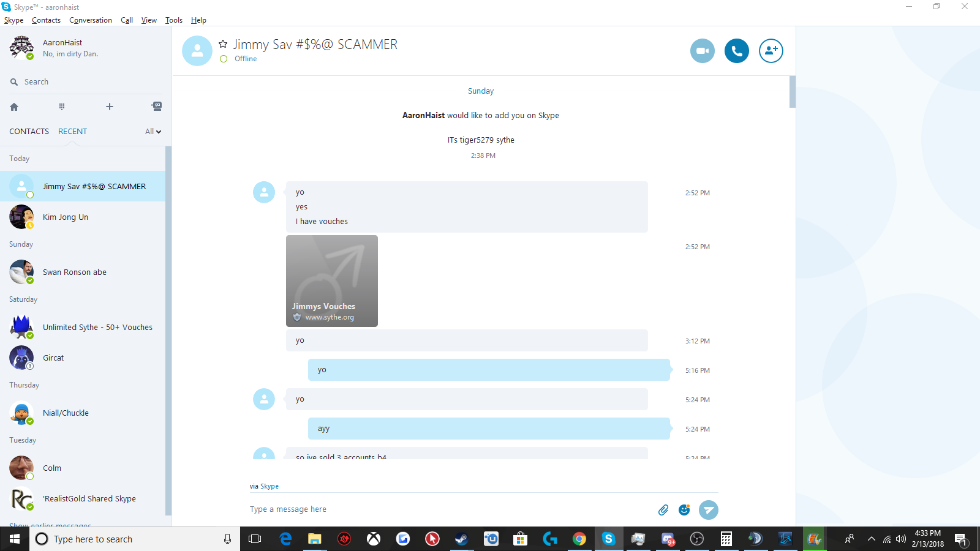The height and width of the screenshot is (551, 980).
Task: Start a voice call with Jimmy Sav
Action: [737, 51]
